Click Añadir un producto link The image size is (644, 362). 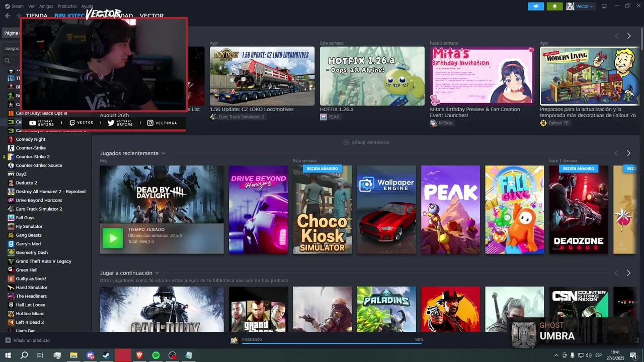32,340
